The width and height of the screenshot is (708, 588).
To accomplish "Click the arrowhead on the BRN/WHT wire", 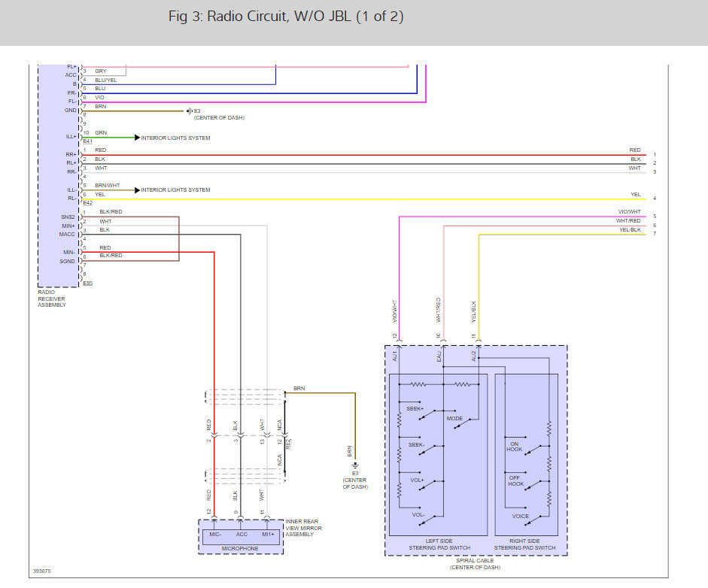I will point(137,190).
